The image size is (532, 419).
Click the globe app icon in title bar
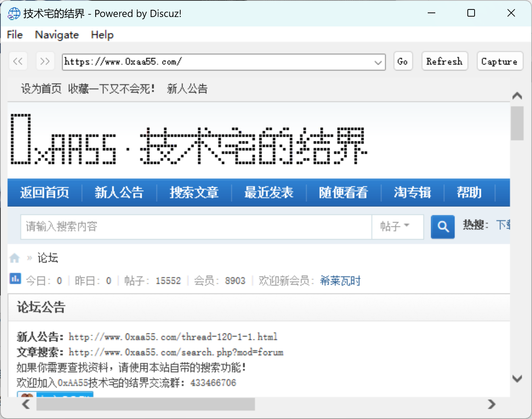(x=14, y=14)
